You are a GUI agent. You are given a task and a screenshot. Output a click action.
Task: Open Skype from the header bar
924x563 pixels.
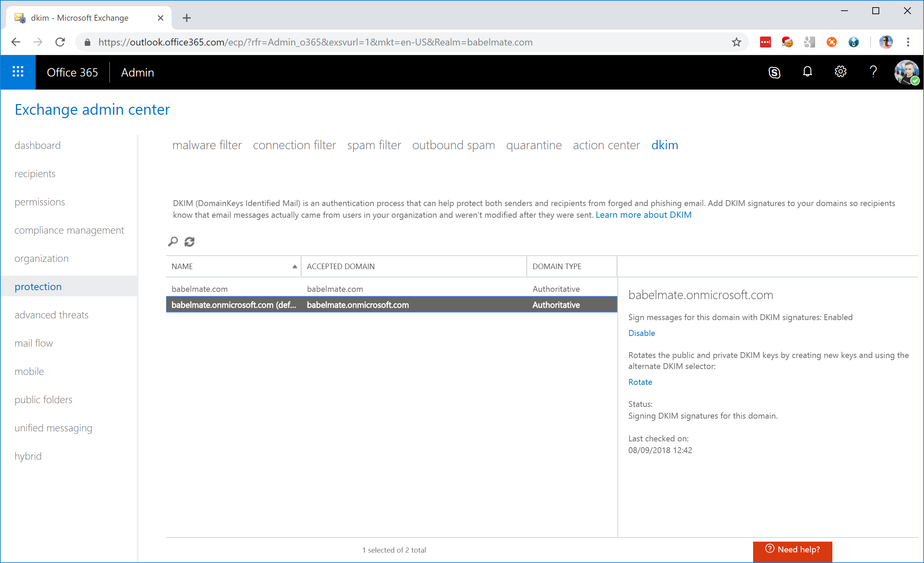click(774, 72)
